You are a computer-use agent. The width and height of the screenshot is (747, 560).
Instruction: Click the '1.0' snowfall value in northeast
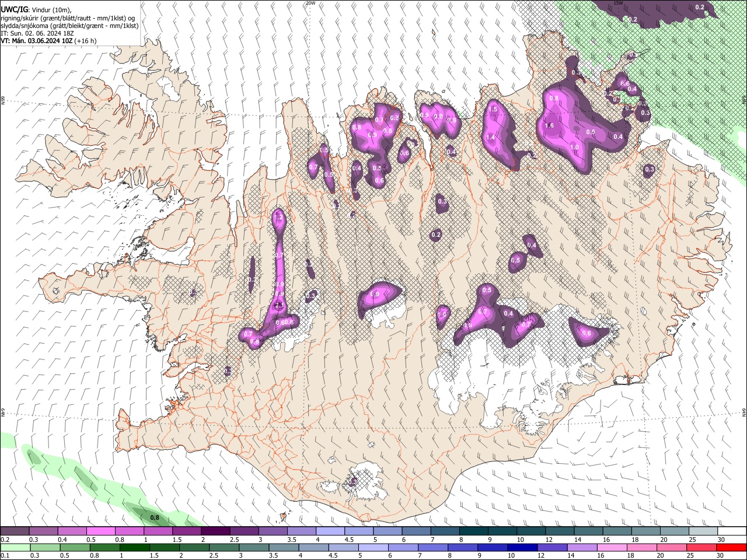(x=574, y=148)
